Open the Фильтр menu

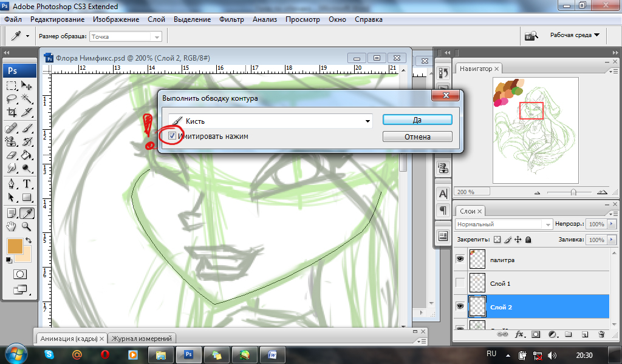(231, 19)
